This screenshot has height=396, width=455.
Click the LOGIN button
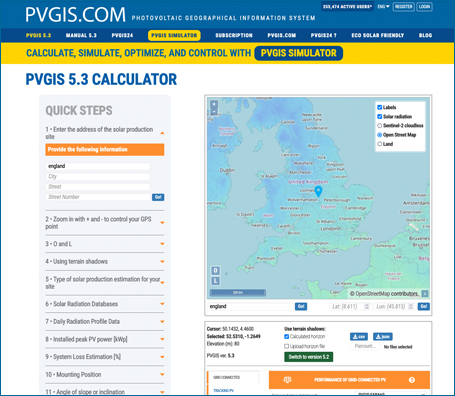(x=424, y=7)
